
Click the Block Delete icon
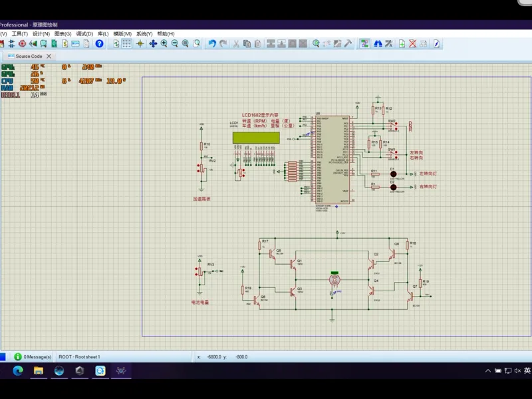pos(303,43)
